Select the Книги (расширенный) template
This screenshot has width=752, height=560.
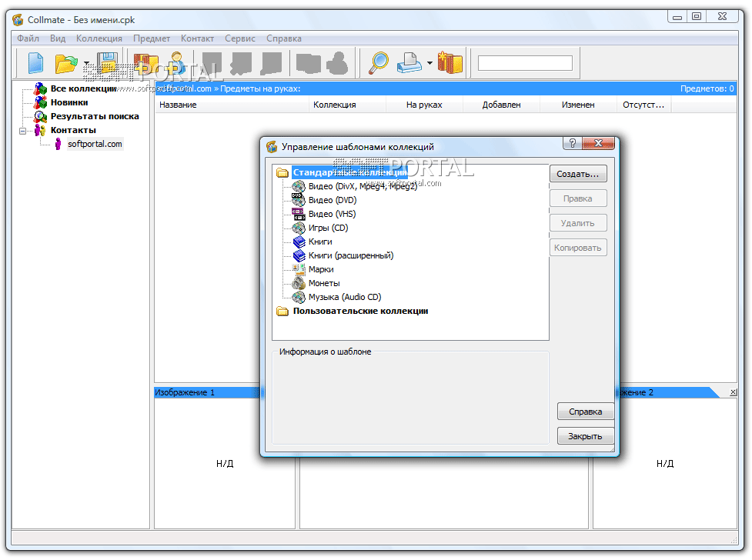click(350, 255)
